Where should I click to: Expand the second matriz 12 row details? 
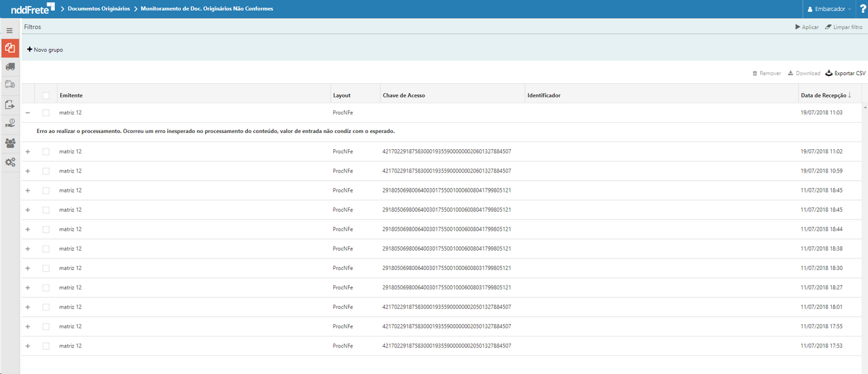(28, 151)
